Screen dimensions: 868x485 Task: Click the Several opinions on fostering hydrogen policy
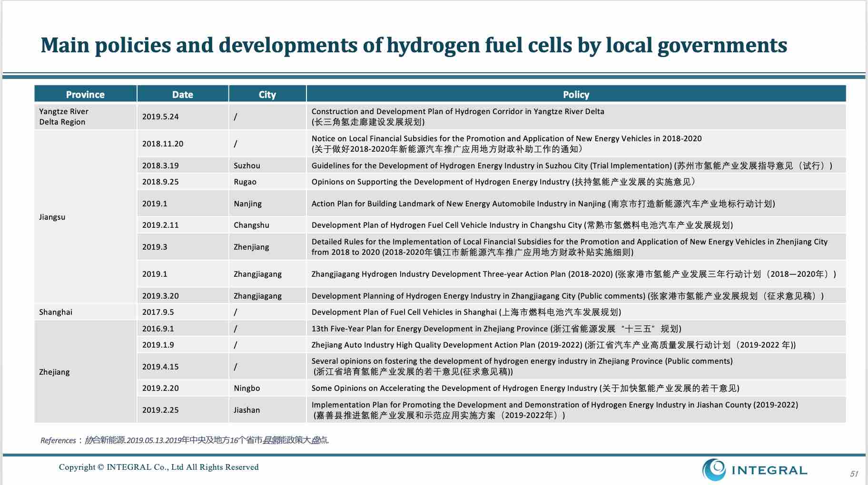(522, 366)
